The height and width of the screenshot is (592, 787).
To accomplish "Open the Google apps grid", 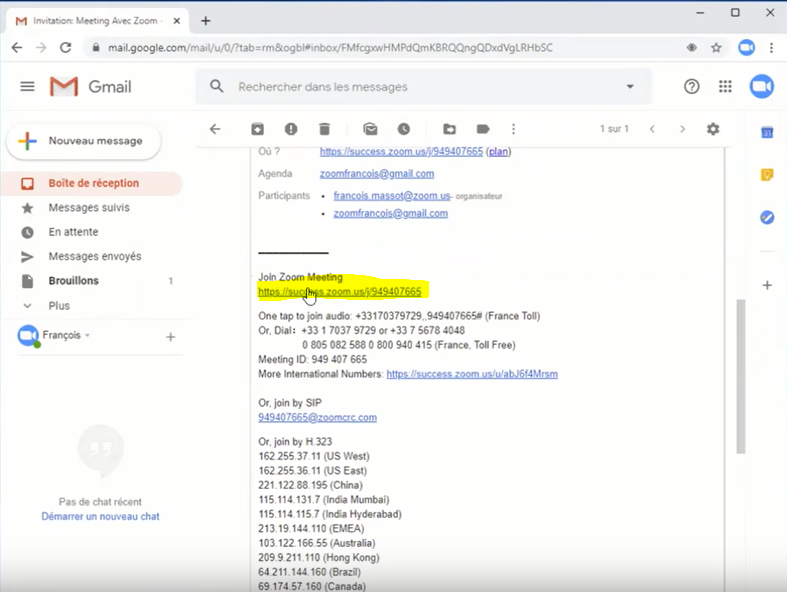I will click(725, 86).
